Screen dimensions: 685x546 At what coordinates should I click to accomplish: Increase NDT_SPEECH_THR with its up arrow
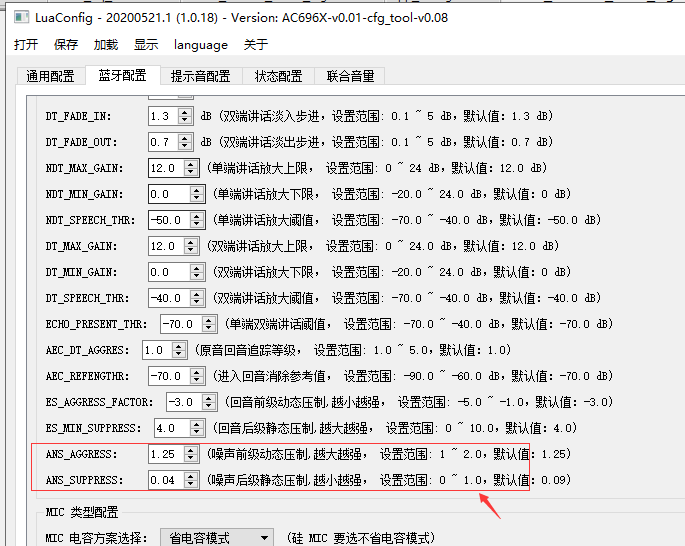pos(197,216)
